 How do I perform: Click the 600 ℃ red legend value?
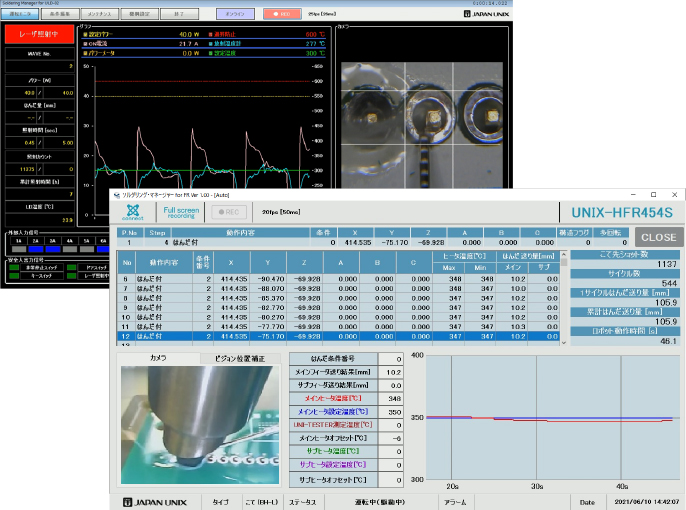coord(315,34)
